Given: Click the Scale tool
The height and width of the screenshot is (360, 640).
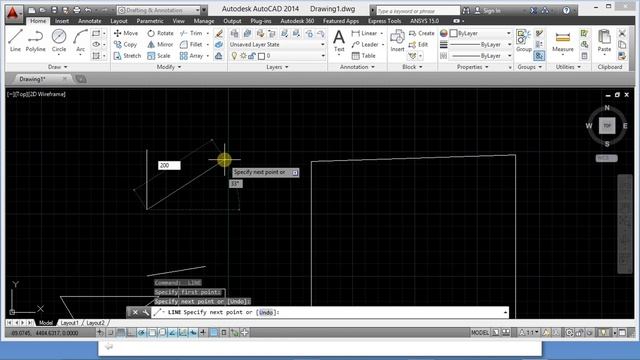Looking at the screenshot, I should tap(159, 56).
